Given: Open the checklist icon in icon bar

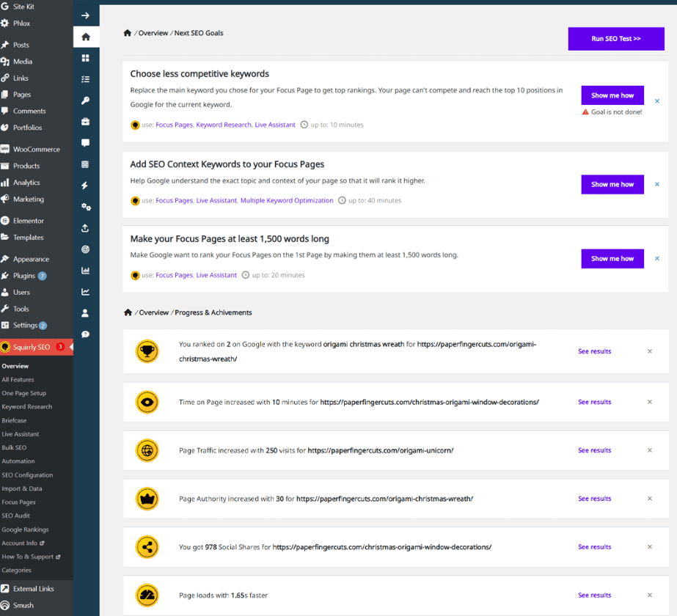Looking at the screenshot, I should pyautogui.click(x=86, y=79).
